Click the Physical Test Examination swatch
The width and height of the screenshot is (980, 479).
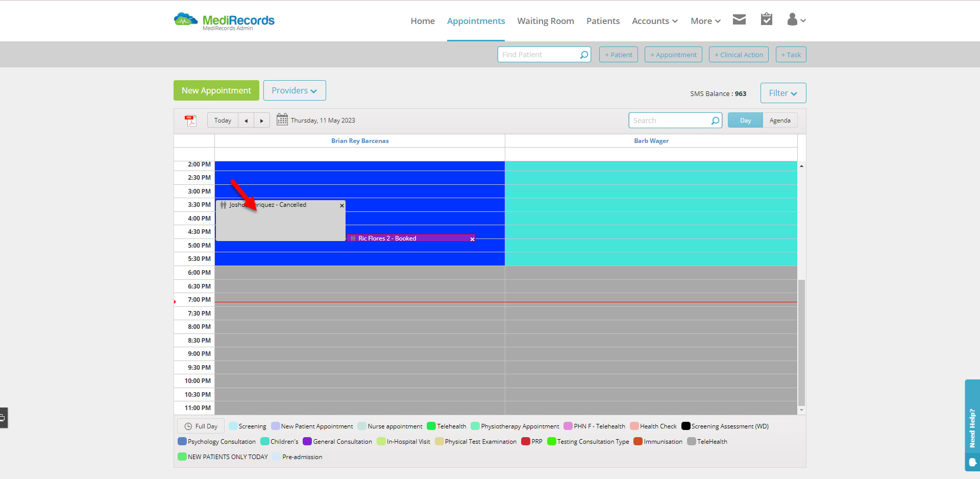tap(439, 441)
